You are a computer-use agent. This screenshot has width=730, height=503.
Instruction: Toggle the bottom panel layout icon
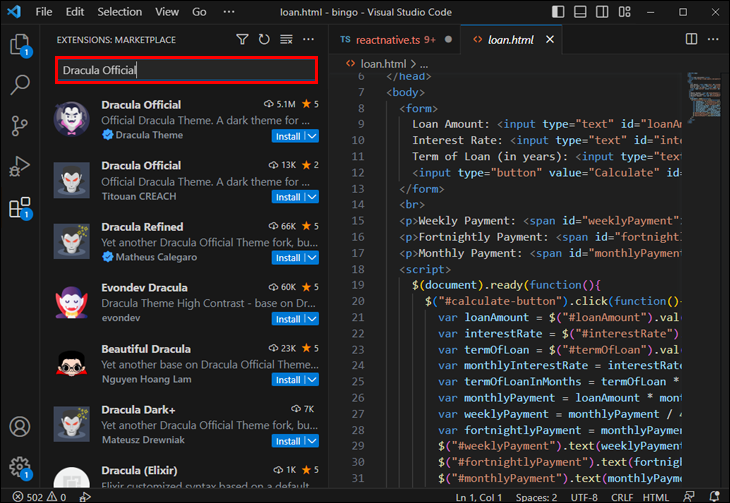[580, 12]
